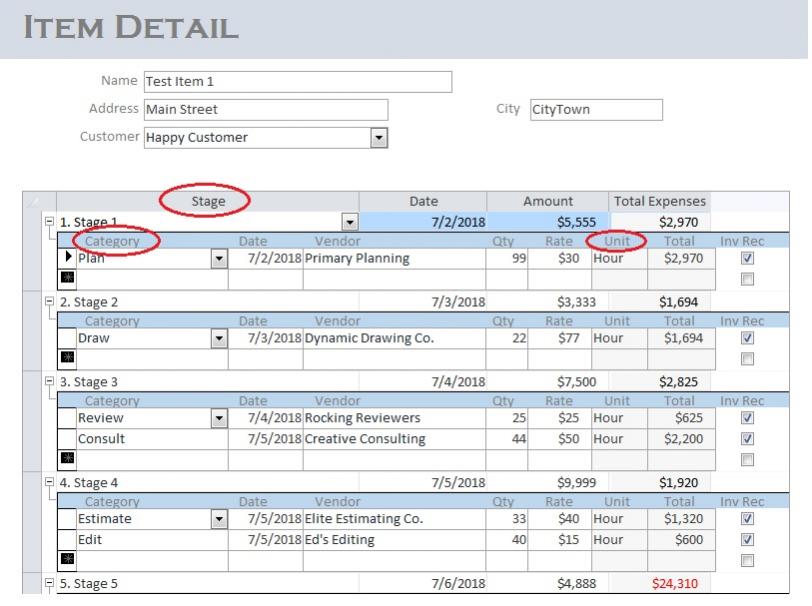Click the Rocking Reviewers vendor cell
The height and width of the screenshot is (606, 812).
click(394, 418)
